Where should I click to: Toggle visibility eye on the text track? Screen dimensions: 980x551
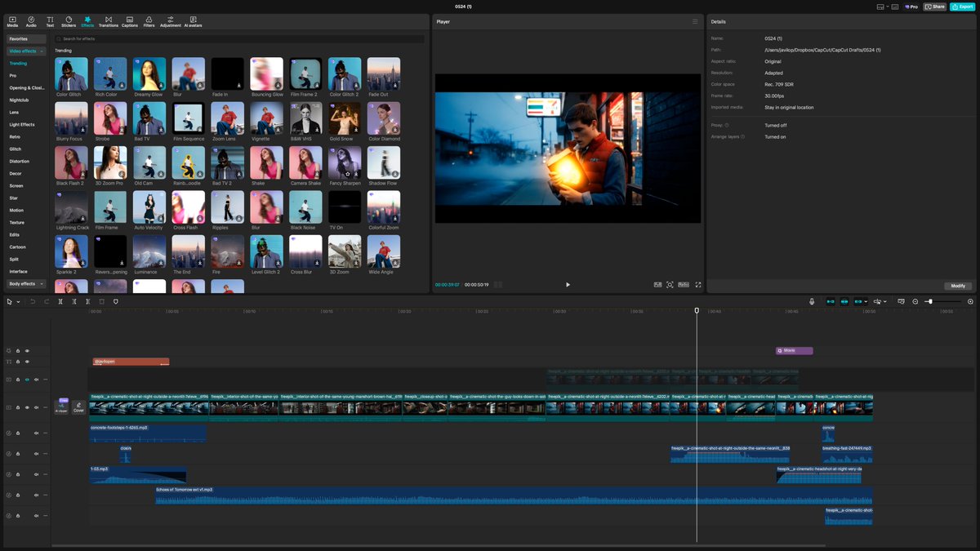tap(27, 361)
